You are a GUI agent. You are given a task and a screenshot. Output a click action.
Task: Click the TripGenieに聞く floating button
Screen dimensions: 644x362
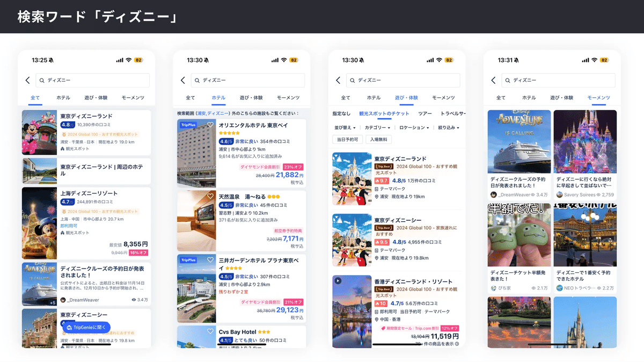(x=86, y=327)
